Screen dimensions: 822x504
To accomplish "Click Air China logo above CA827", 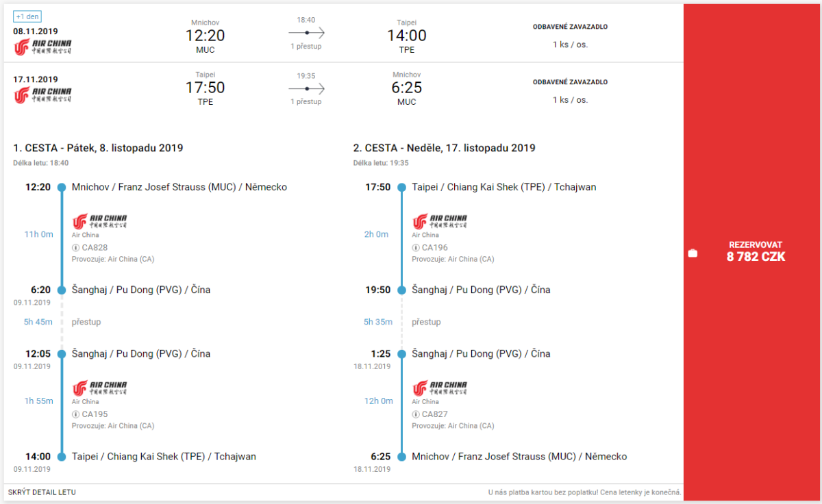I will click(x=440, y=388).
